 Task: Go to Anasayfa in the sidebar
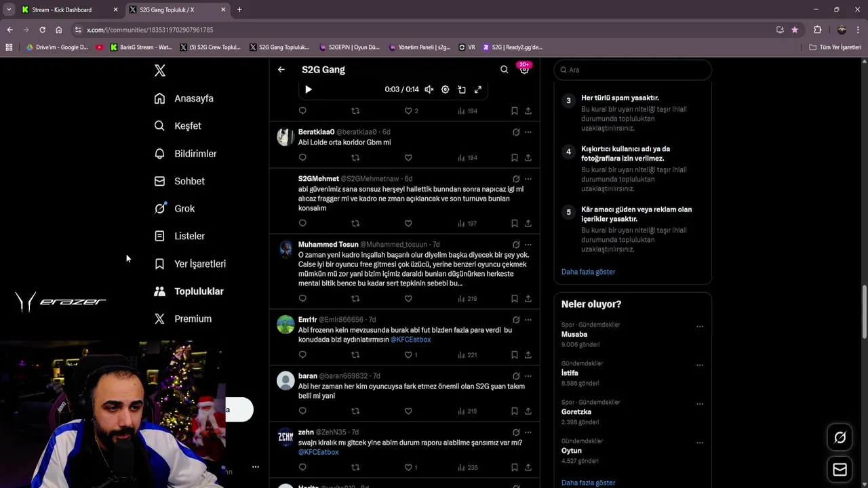click(x=184, y=98)
